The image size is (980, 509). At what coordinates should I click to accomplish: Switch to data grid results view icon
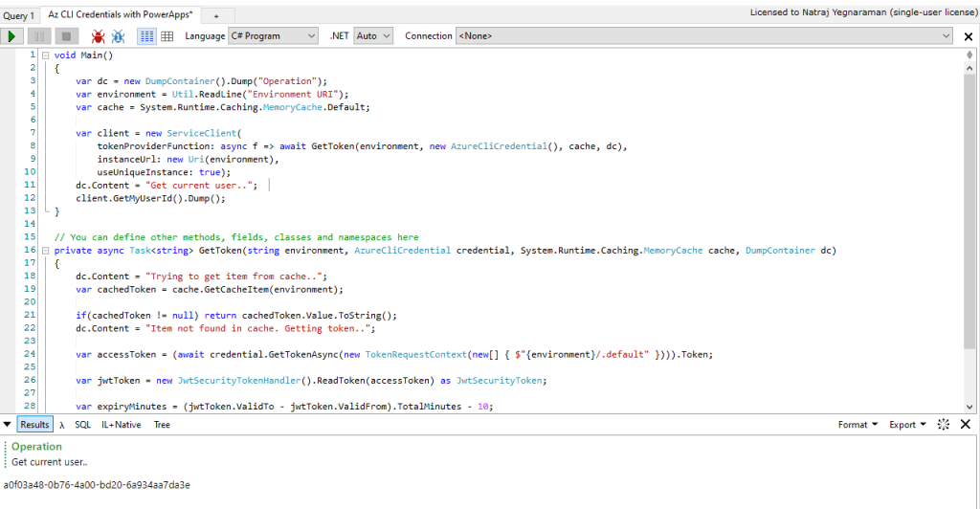point(167,36)
